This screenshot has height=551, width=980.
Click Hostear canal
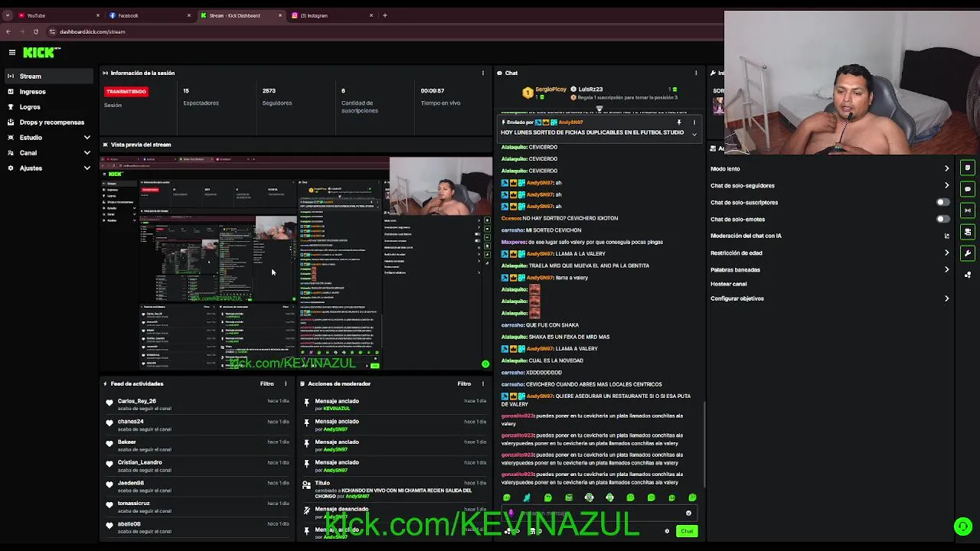tap(728, 284)
